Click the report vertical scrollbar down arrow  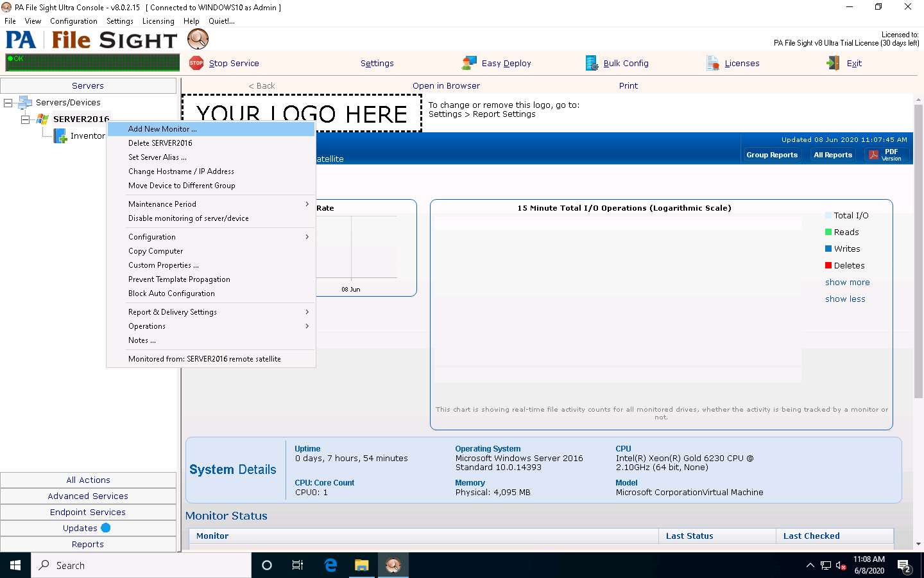click(x=918, y=543)
